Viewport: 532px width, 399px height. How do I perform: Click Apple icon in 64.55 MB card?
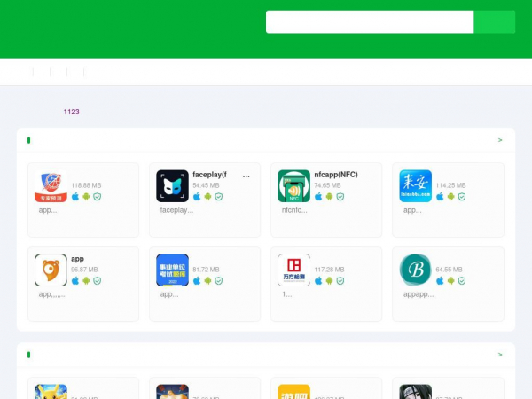point(440,280)
